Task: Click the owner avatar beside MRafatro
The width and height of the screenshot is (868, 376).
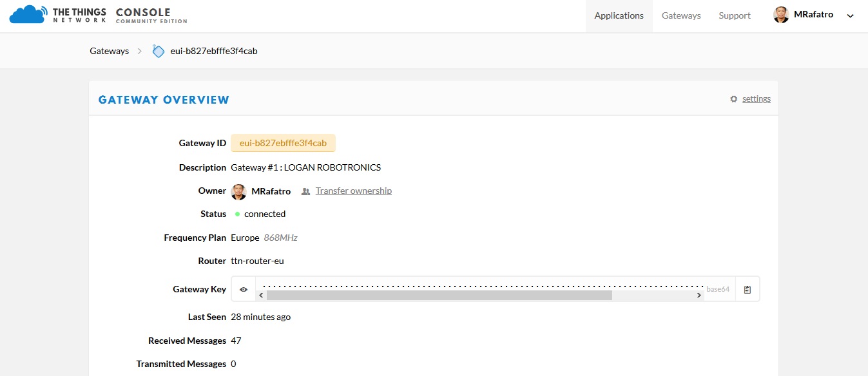Action: click(238, 191)
